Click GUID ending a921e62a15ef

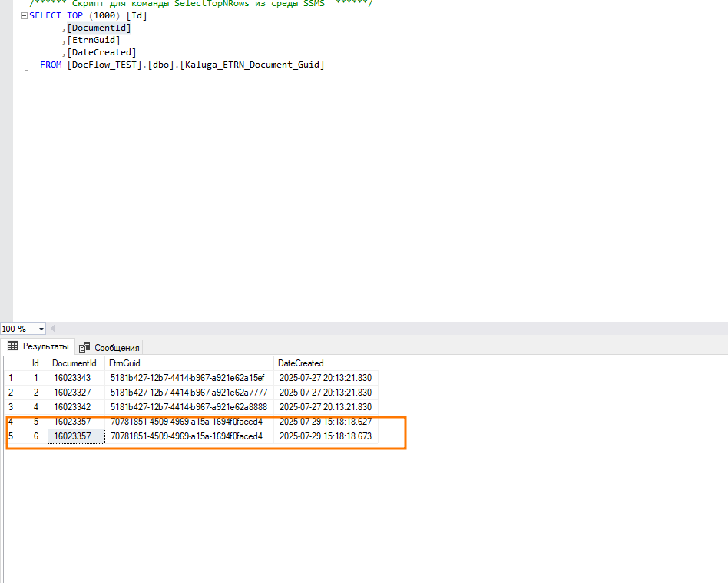190,378
